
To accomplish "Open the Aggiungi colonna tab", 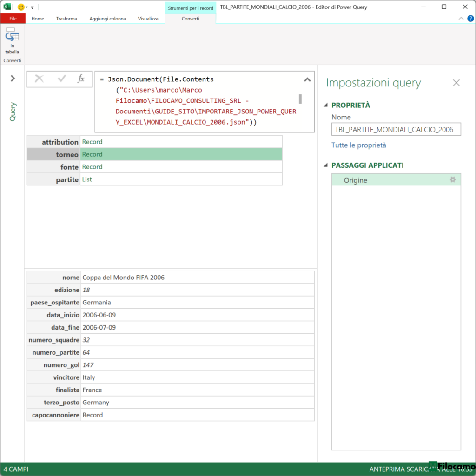I will coord(107,19).
